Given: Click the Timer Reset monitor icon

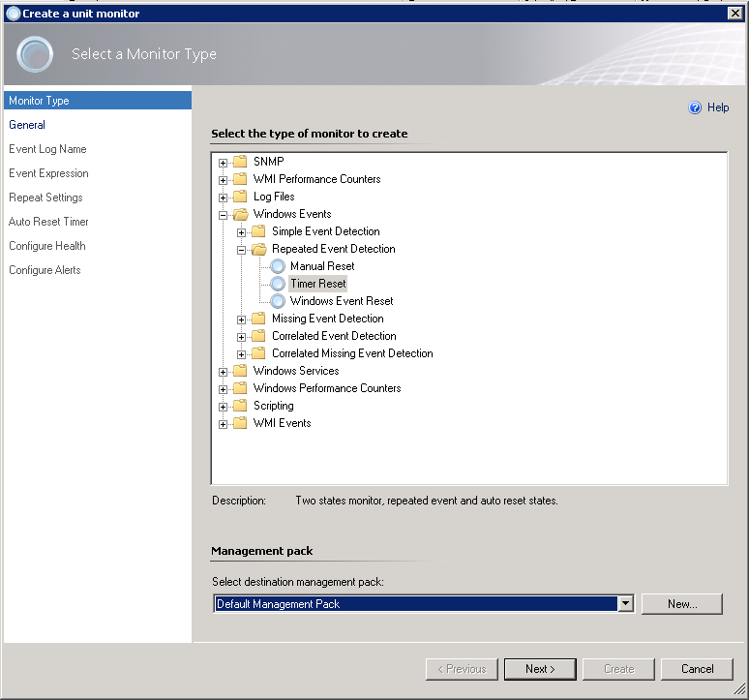Looking at the screenshot, I should tap(278, 284).
